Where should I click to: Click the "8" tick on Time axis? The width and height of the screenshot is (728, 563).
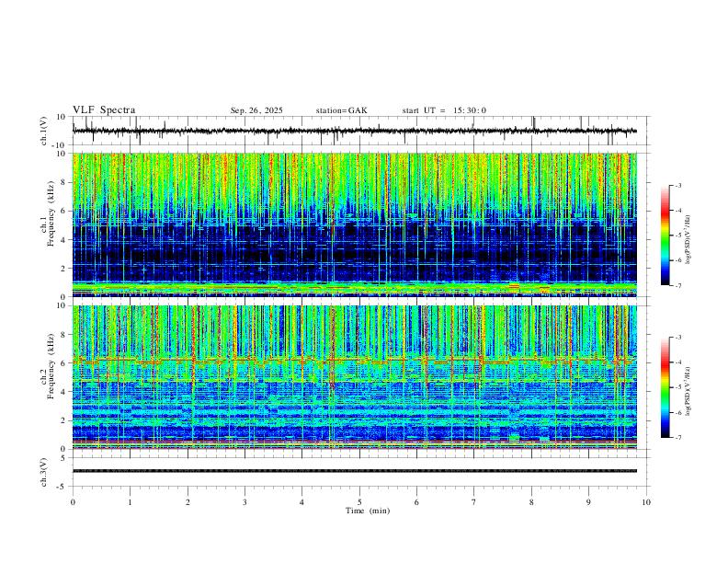531,502
